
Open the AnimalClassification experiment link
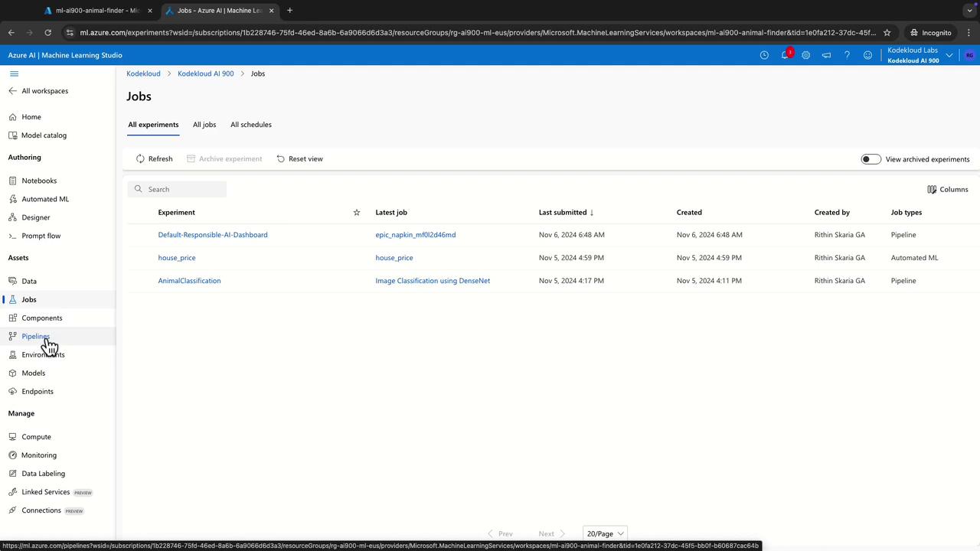[x=189, y=281]
